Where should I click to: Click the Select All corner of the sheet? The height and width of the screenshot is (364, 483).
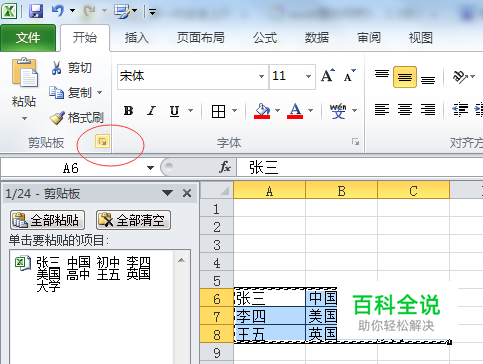click(x=217, y=191)
